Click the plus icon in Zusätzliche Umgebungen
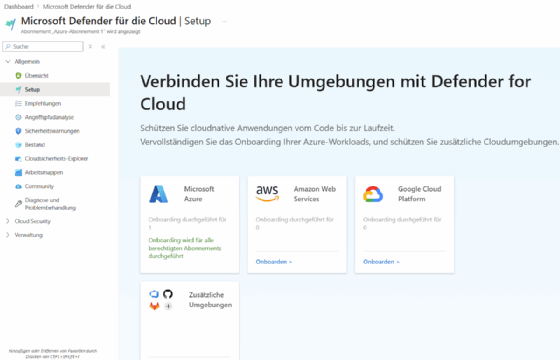This screenshot has height=360, width=560. coord(168,306)
